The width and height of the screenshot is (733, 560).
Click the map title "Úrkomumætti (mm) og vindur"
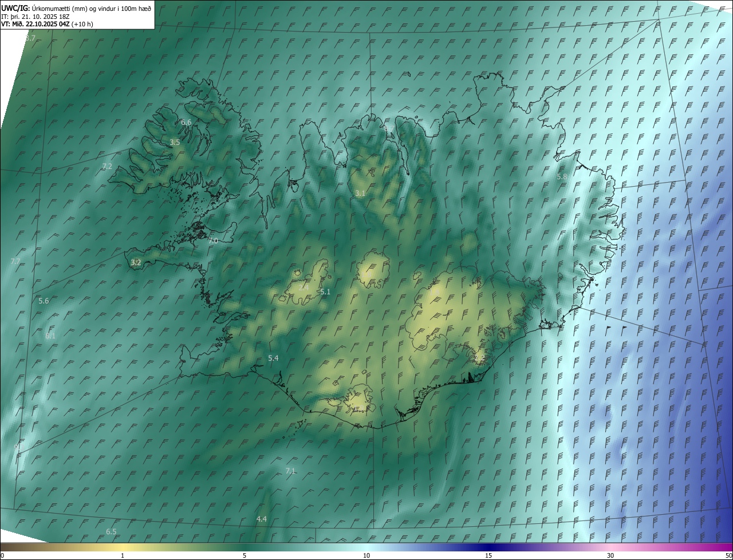pos(74,8)
